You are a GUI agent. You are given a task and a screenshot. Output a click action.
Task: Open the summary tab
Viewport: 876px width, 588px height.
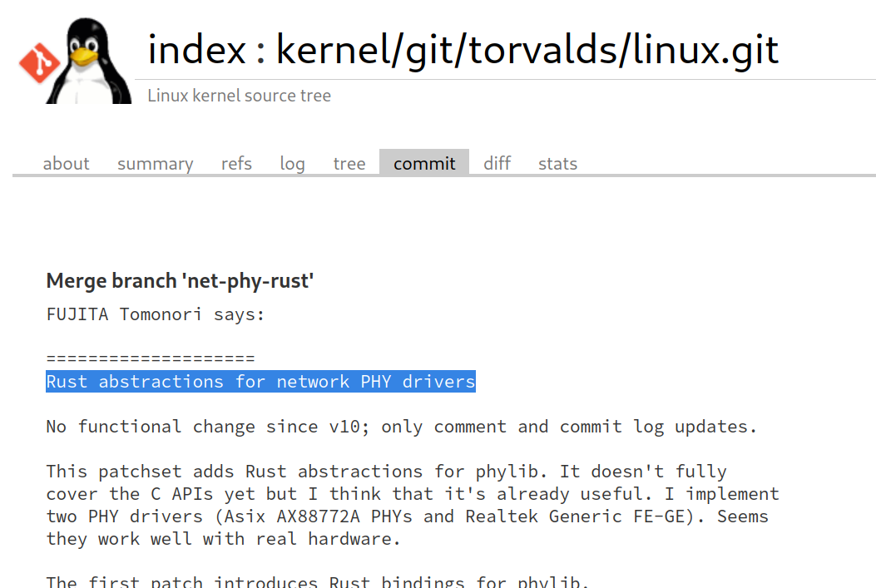coord(155,164)
